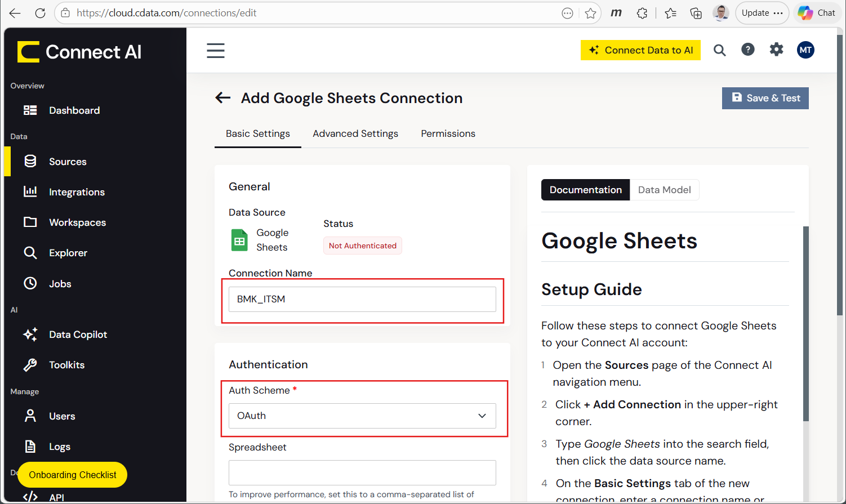846x504 pixels.
Task: Click the browser Update button
Action: click(762, 12)
